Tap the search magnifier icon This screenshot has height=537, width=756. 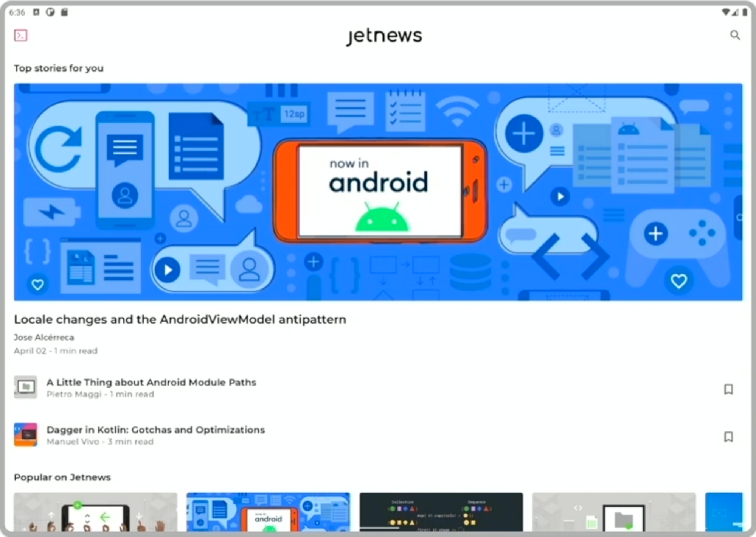[x=735, y=35]
